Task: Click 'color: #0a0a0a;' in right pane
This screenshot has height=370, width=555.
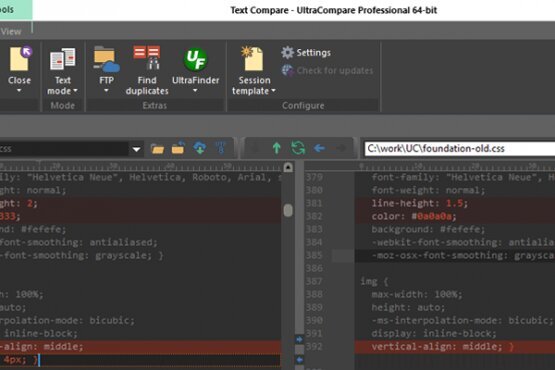Action: pyautogui.click(x=414, y=216)
